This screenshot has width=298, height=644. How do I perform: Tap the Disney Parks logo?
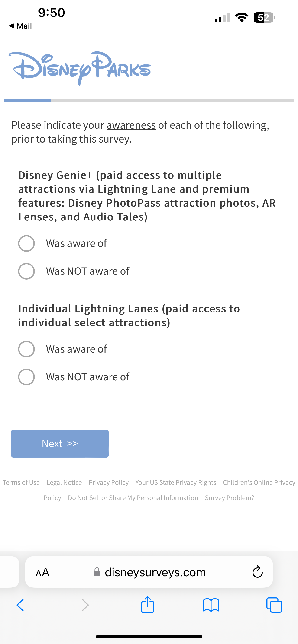pos(80,68)
